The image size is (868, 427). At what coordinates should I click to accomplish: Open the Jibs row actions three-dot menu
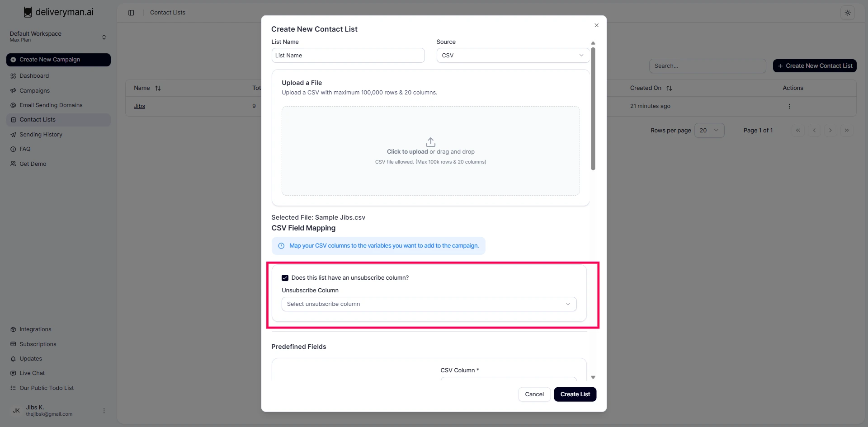click(x=789, y=106)
